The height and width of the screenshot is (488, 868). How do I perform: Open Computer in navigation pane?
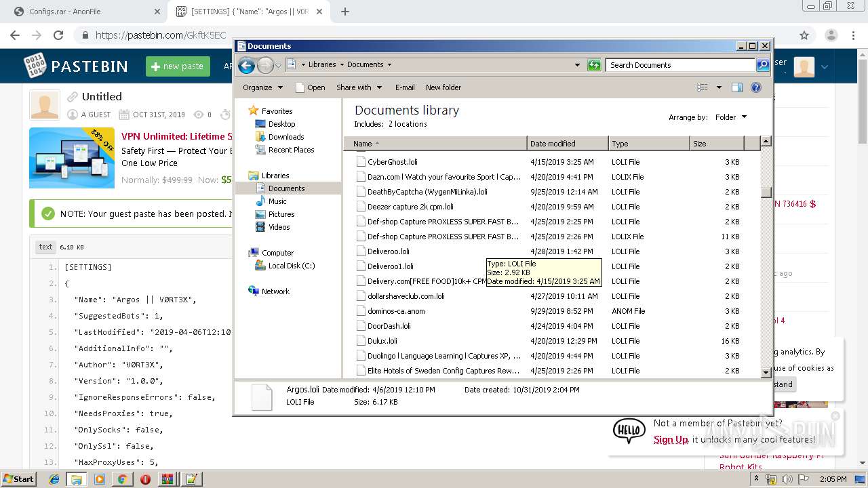pyautogui.click(x=277, y=253)
